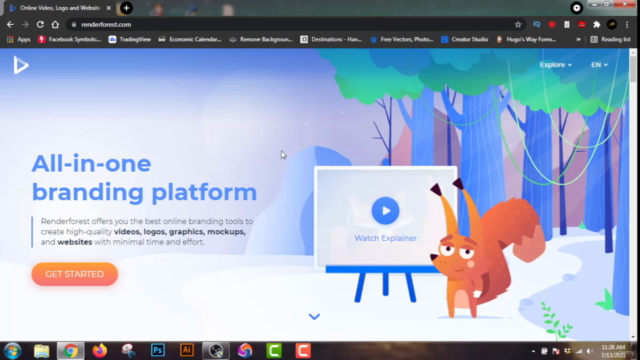This screenshot has width=640, height=360.
Task: Open the red Camtasia taskbar icon
Action: [303, 351]
